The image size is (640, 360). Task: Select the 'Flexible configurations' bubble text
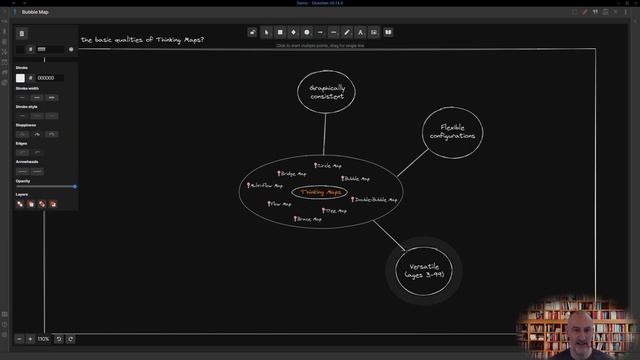pos(452,132)
